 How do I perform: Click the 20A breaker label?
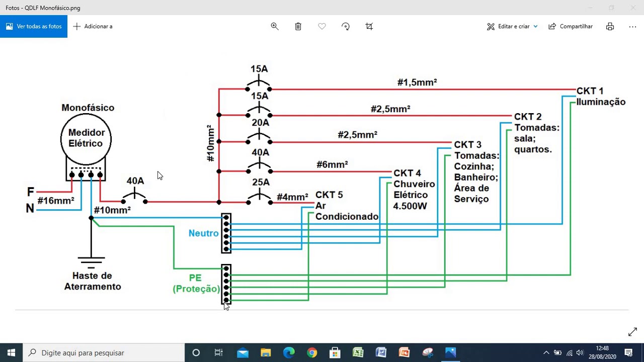click(x=260, y=123)
